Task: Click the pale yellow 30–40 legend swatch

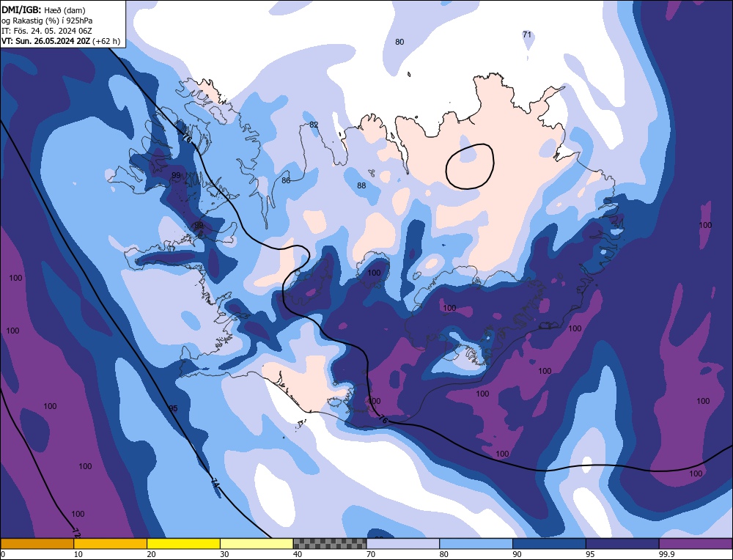Action: coord(257,543)
